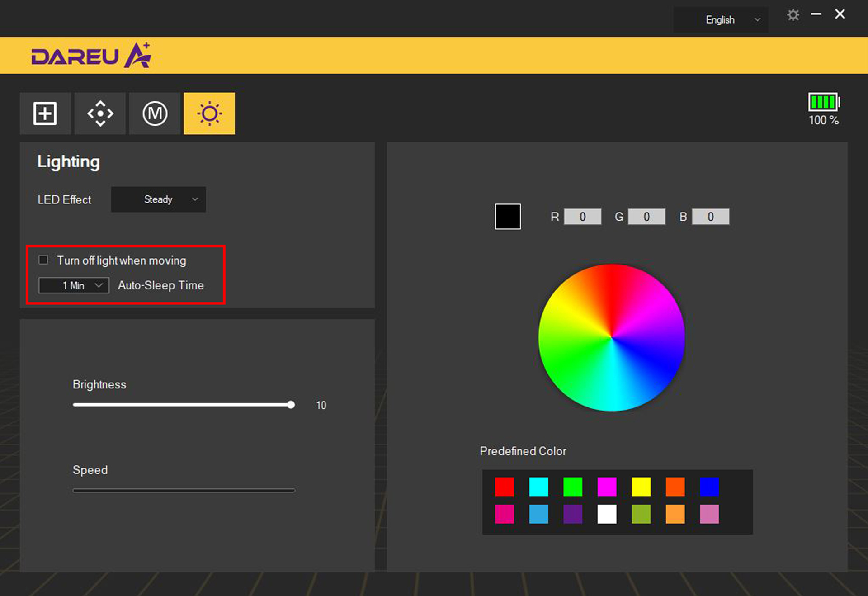This screenshot has height=596, width=868.
Task: Open the button assignment tab with plus icon
Action: pyautogui.click(x=45, y=113)
